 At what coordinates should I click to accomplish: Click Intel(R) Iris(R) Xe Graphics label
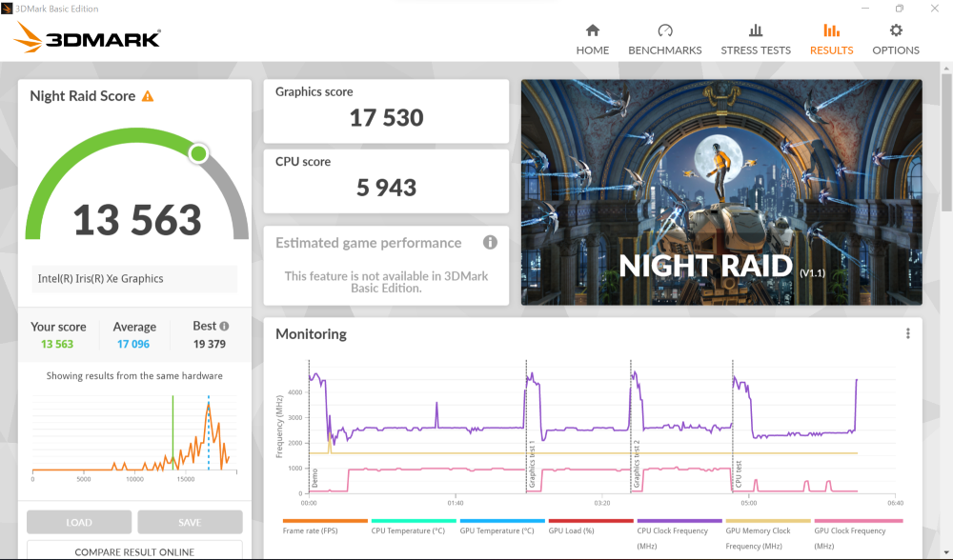pyautogui.click(x=100, y=279)
